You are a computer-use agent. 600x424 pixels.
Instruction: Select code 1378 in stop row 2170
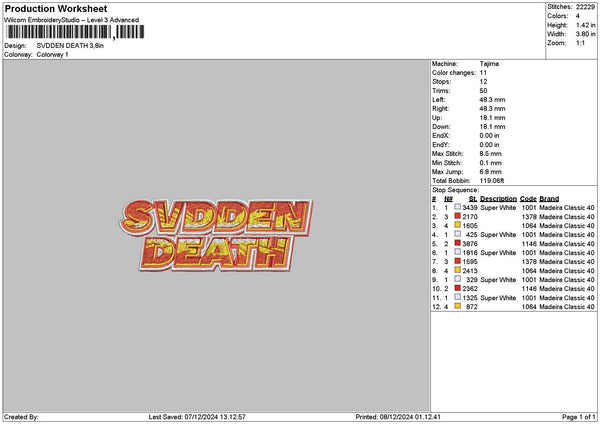click(x=529, y=217)
